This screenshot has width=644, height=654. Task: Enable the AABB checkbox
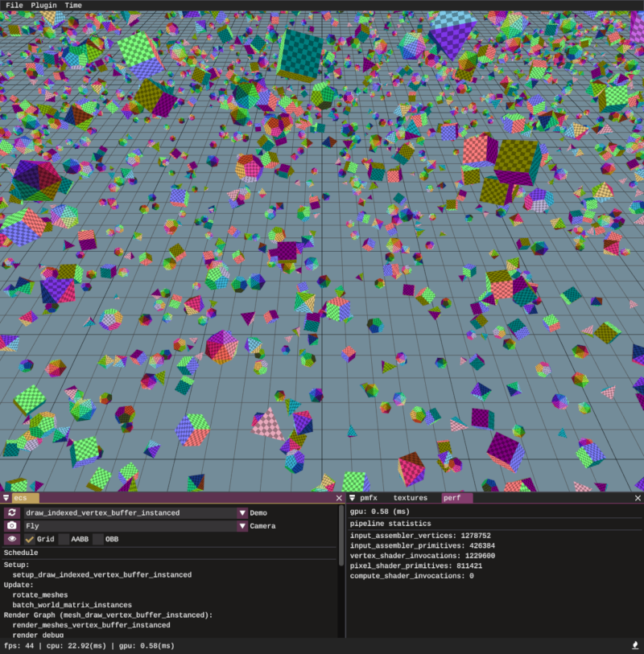[64, 539]
